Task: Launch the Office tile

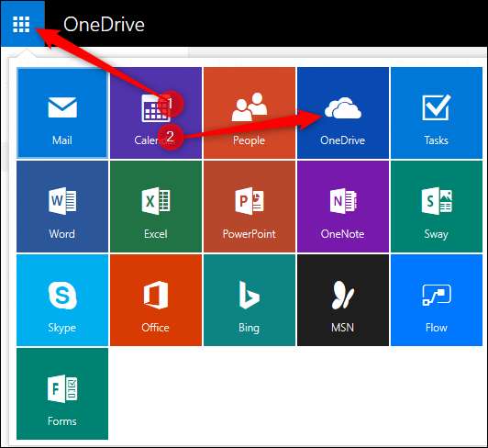Action: coord(156,300)
